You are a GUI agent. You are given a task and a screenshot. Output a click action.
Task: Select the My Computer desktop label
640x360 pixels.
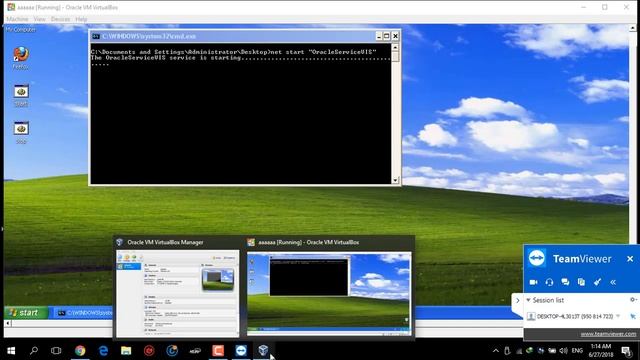pos(21,30)
